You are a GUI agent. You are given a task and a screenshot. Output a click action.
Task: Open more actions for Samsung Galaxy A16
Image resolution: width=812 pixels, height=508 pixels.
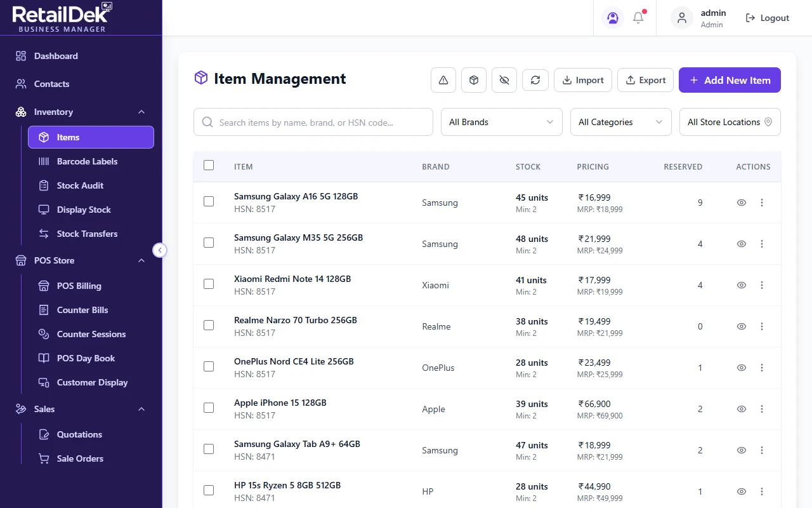[x=762, y=203]
